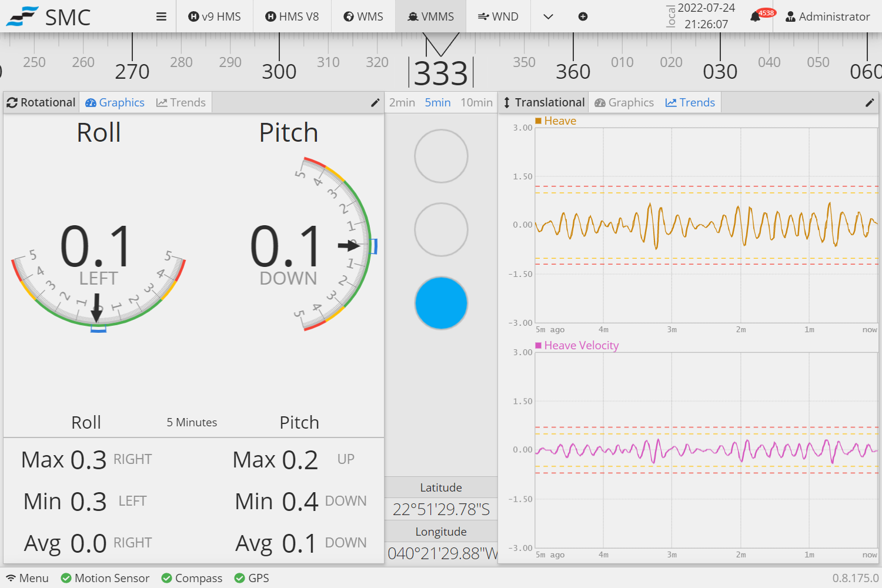This screenshot has width=882, height=588.
Task: Show Trends view in the Translational panel
Action: point(690,102)
